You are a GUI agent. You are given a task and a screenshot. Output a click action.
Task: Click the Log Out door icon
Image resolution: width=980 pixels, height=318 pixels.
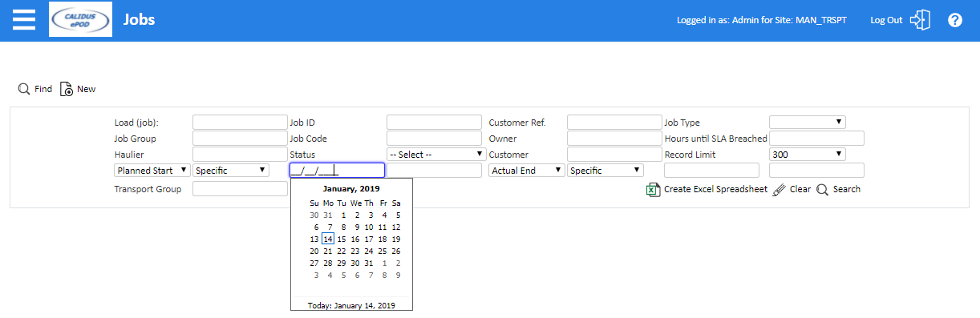click(x=920, y=20)
